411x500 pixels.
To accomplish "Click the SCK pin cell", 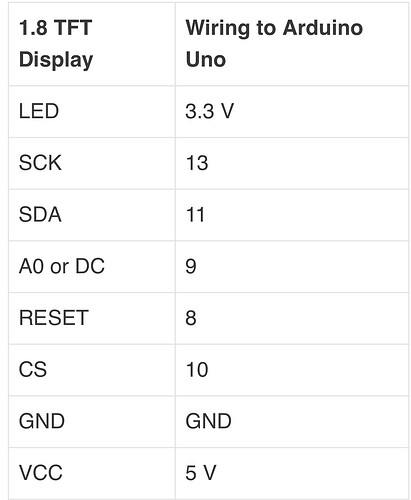I will pos(92,163).
